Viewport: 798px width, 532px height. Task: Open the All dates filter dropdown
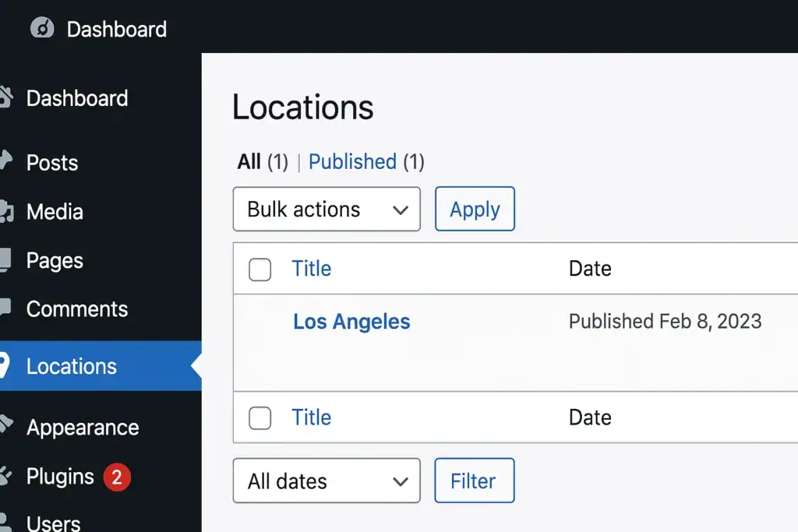click(326, 481)
